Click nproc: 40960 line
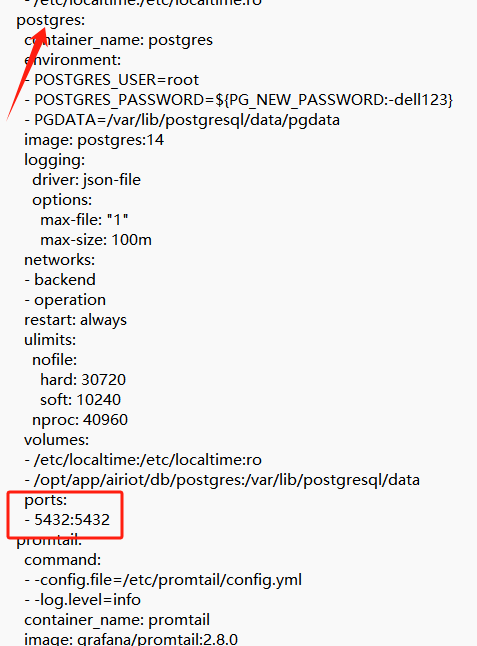This screenshot has height=646, width=477. [80, 420]
